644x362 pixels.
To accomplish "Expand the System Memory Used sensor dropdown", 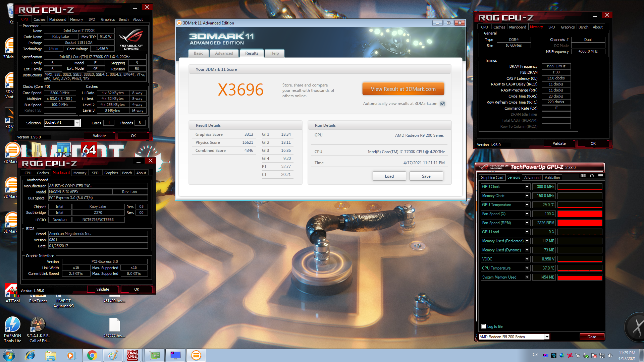I will click(527, 277).
